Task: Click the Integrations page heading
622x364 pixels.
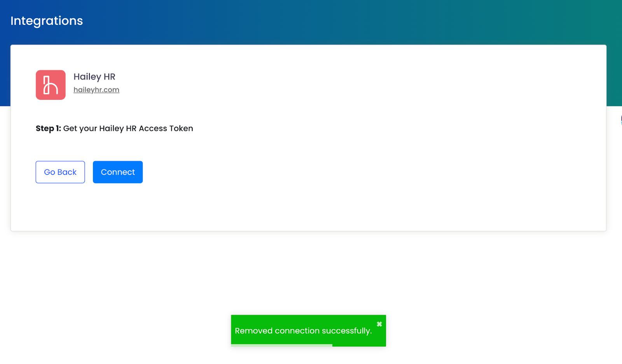Action: [x=47, y=21]
